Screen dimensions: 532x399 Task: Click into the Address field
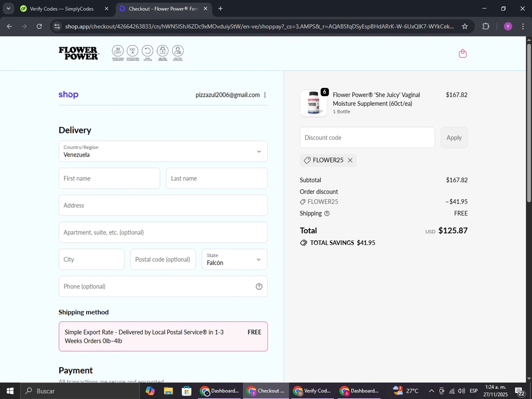click(163, 205)
